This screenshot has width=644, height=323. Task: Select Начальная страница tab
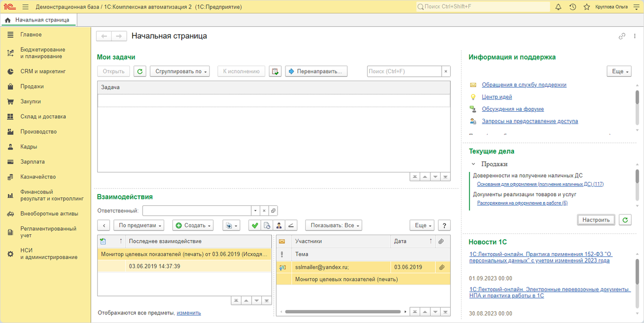coord(39,20)
